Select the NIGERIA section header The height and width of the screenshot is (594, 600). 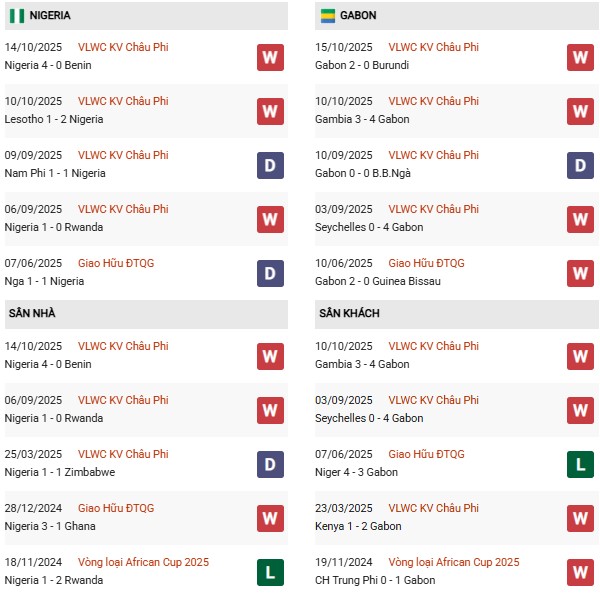pos(50,16)
